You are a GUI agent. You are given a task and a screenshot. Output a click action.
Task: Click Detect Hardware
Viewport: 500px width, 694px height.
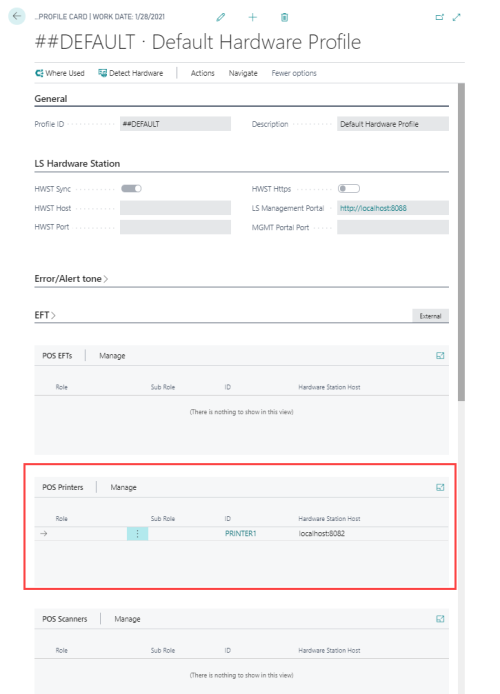click(131, 73)
